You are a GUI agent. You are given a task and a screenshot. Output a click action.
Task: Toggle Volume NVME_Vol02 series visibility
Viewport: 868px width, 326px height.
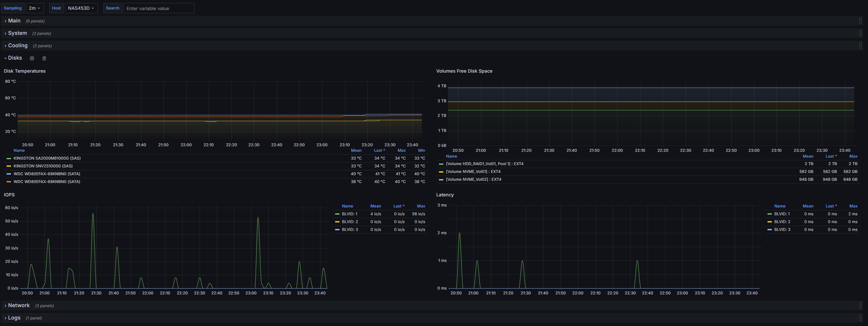coord(473,179)
